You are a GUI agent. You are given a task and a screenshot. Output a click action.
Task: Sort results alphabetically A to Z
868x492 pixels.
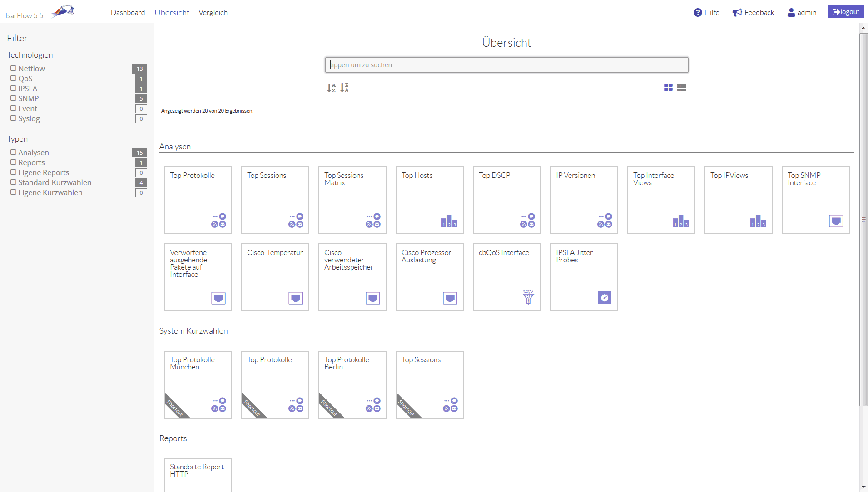pos(332,87)
